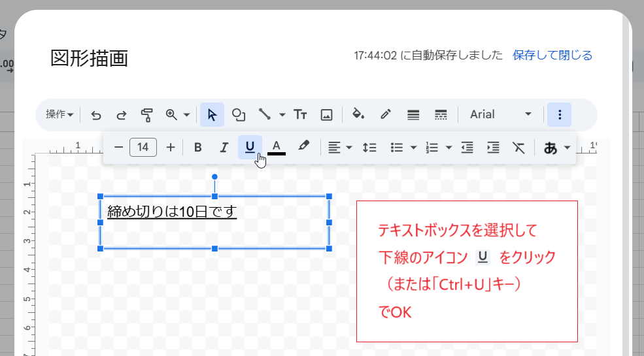Choose the select arrow tool
The image size is (644, 356).
(212, 115)
